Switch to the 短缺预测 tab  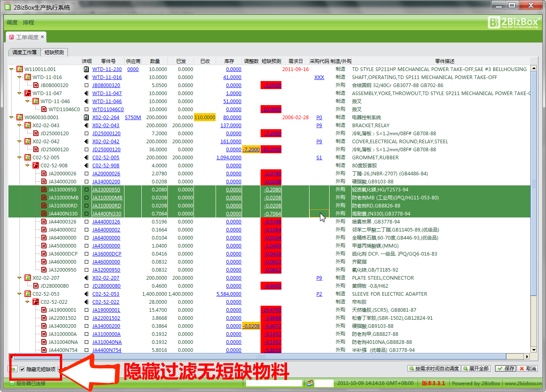tap(54, 52)
